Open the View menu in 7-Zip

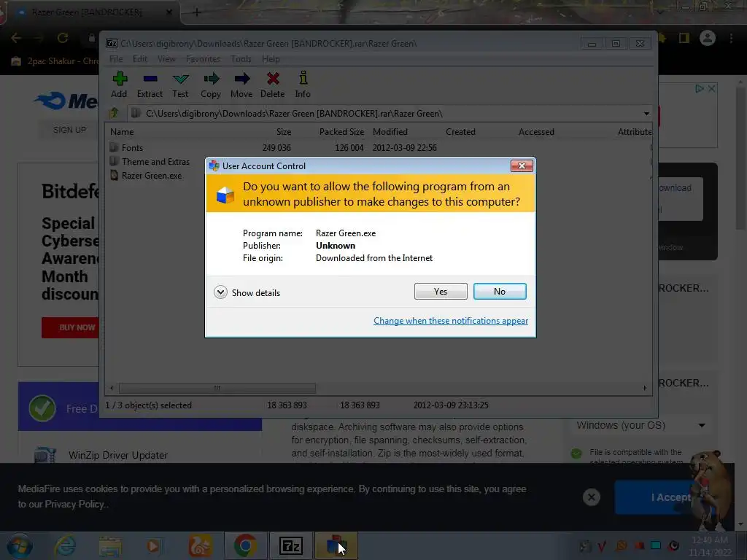(x=166, y=59)
